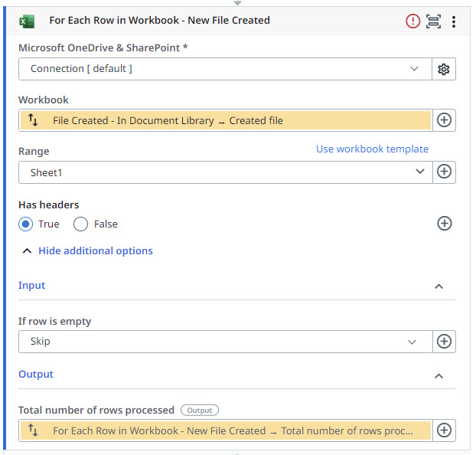Open the three-dot options menu

coord(454,21)
